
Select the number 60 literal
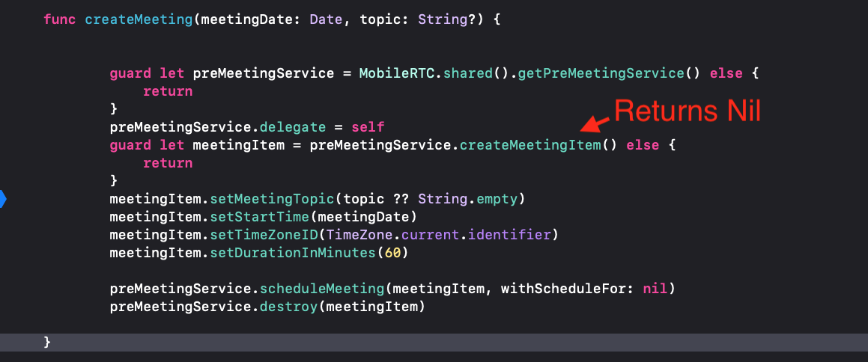click(x=392, y=253)
